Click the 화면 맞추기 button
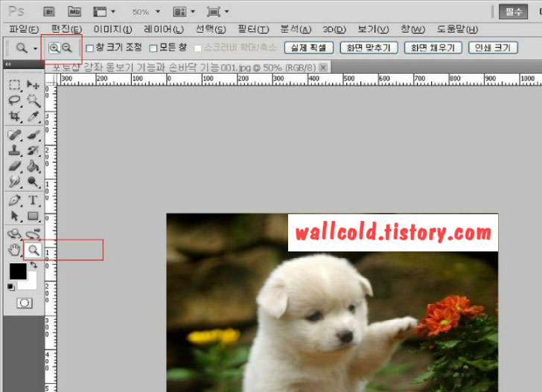 [369, 48]
